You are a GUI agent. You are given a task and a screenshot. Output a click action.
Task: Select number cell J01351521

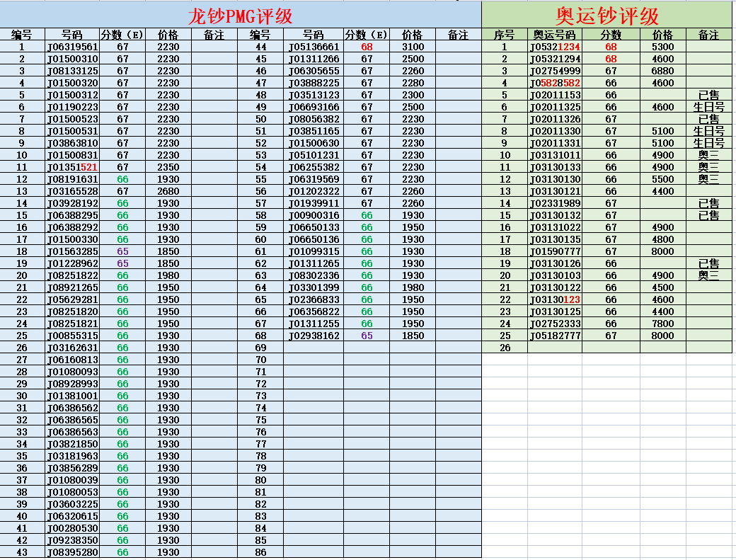coord(72,167)
